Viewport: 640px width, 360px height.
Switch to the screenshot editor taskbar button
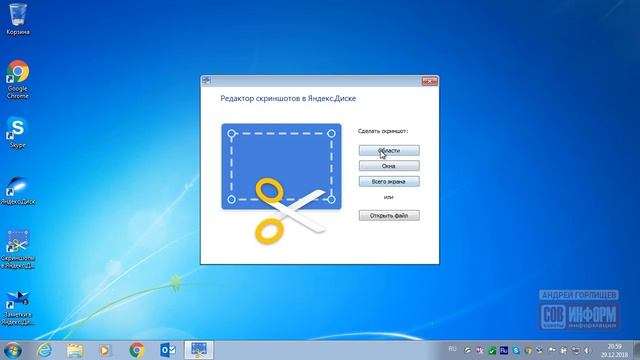pyautogui.click(x=199, y=350)
